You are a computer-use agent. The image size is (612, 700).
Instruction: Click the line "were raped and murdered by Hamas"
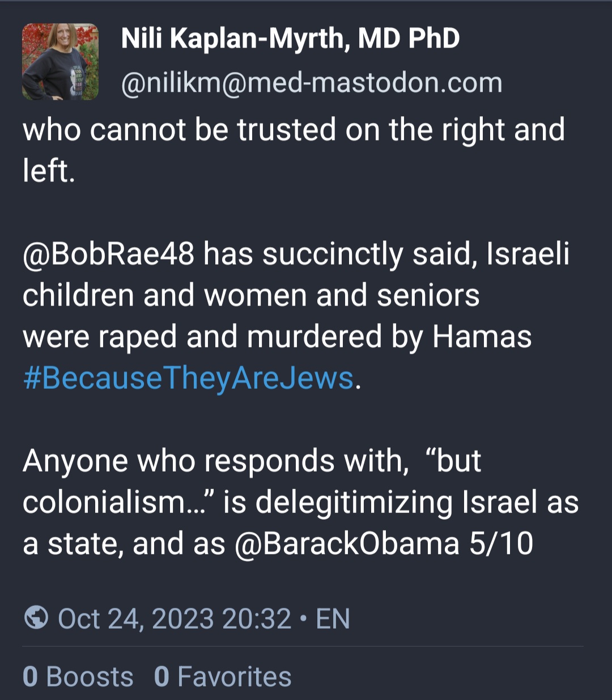click(277, 337)
